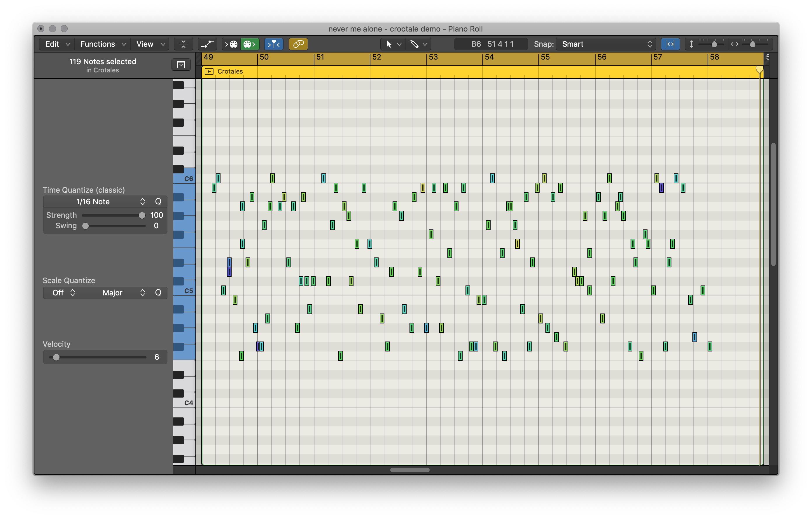Click the Collapse Mode button
Screen dimensions: 812x519
click(183, 44)
